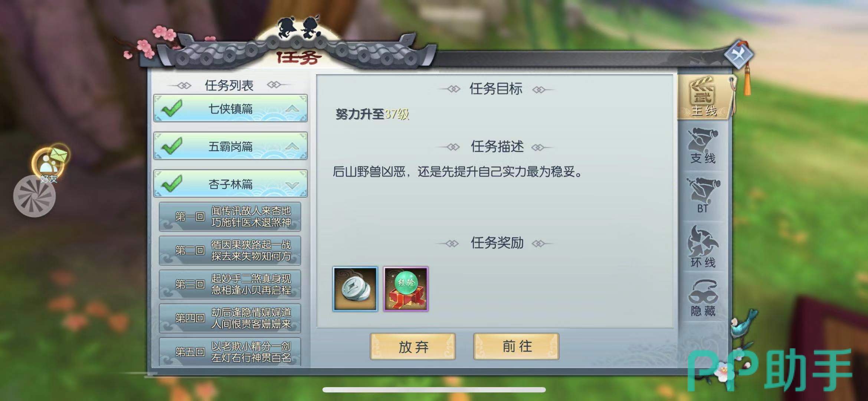Switch to the 支线 side quest tab
Screen dimensions: 868x401
(x=703, y=147)
